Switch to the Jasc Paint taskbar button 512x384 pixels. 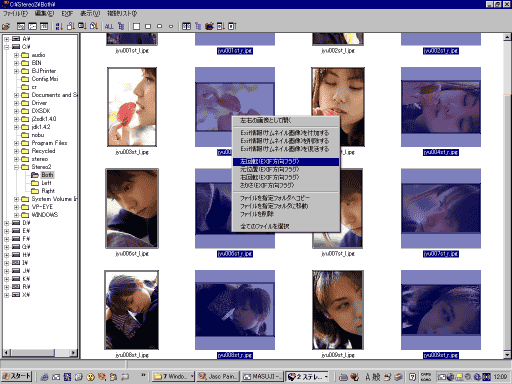pyautogui.click(x=218, y=377)
